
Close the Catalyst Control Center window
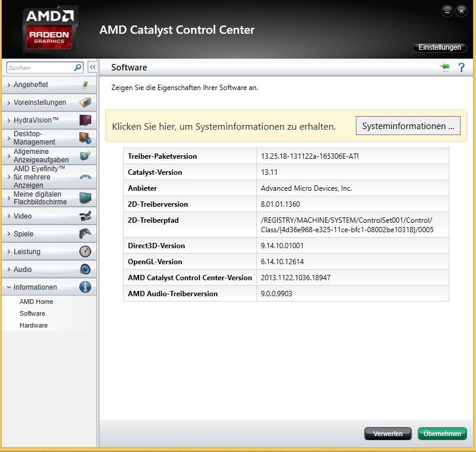click(461, 11)
